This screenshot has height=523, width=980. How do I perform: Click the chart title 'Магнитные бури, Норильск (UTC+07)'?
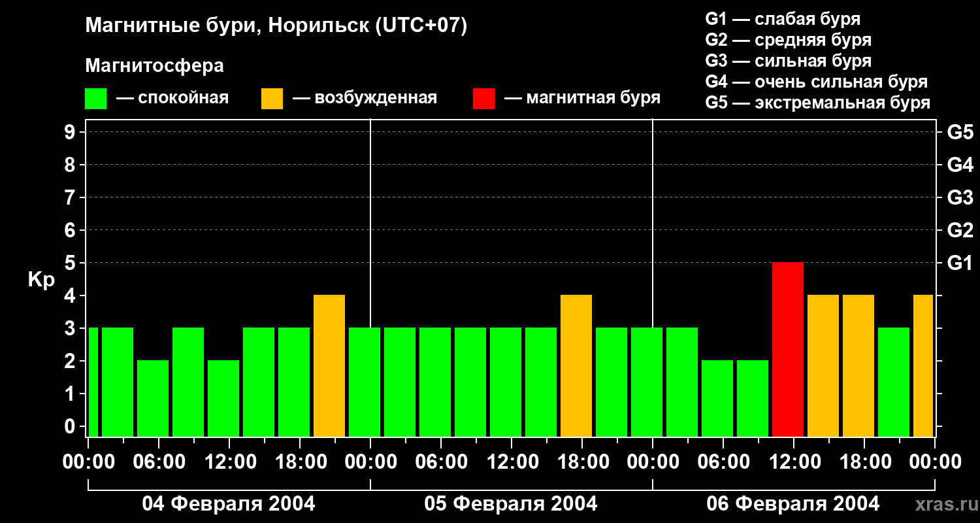coord(276,26)
